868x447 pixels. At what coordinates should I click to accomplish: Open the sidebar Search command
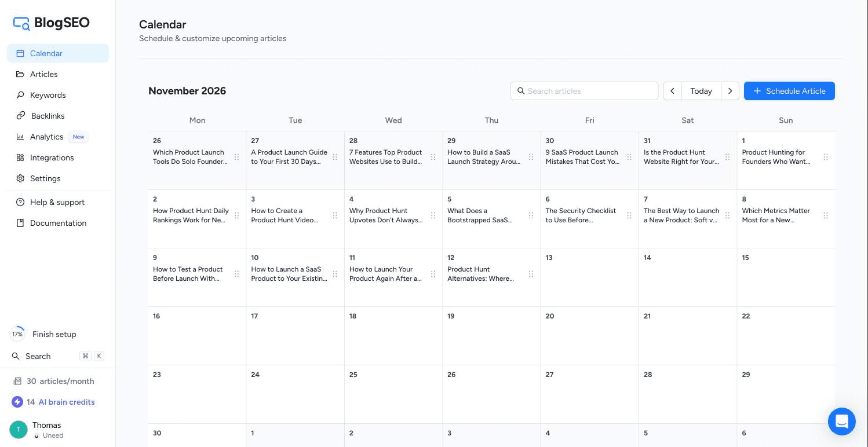(x=58, y=356)
